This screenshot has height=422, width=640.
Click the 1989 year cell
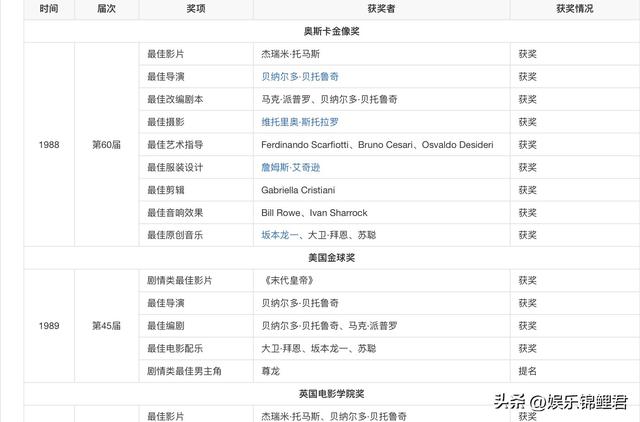[x=49, y=326]
